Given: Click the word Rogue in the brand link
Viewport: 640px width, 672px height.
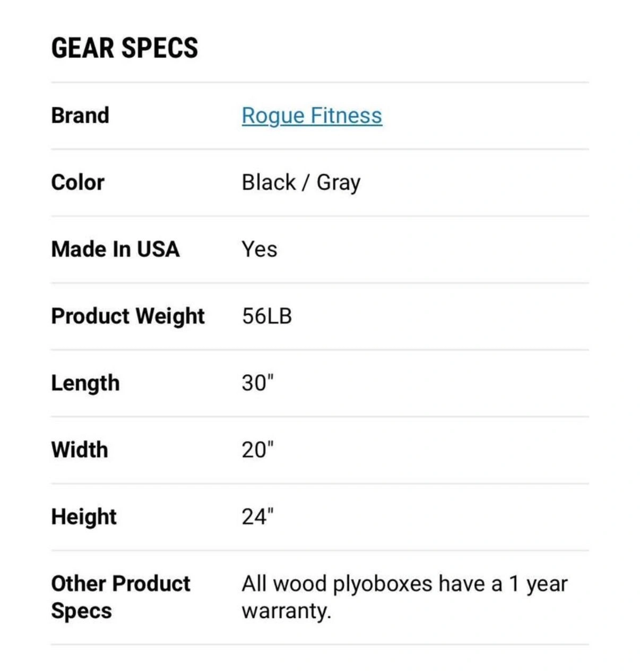Looking at the screenshot, I should (273, 116).
